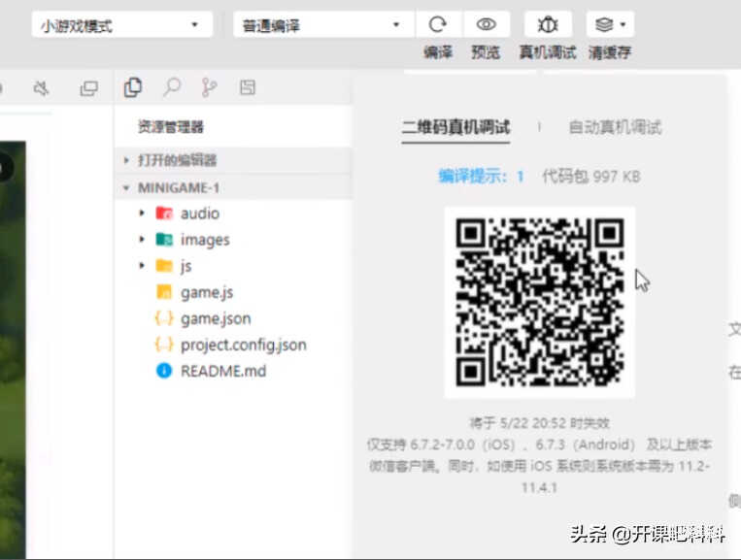Click the compile refresh icon
The height and width of the screenshot is (560, 741).
(438, 24)
